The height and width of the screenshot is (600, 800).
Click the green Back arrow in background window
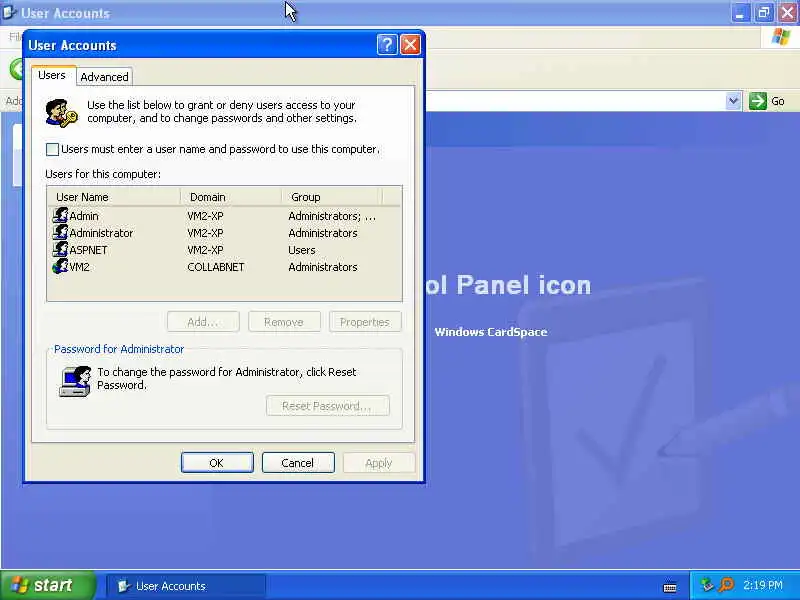click(16, 69)
